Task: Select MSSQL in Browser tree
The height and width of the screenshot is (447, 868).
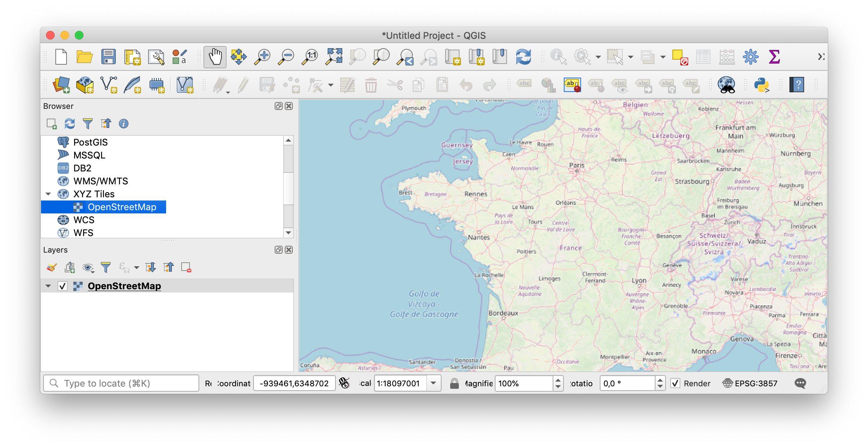Action: click(x=89, y=155)
